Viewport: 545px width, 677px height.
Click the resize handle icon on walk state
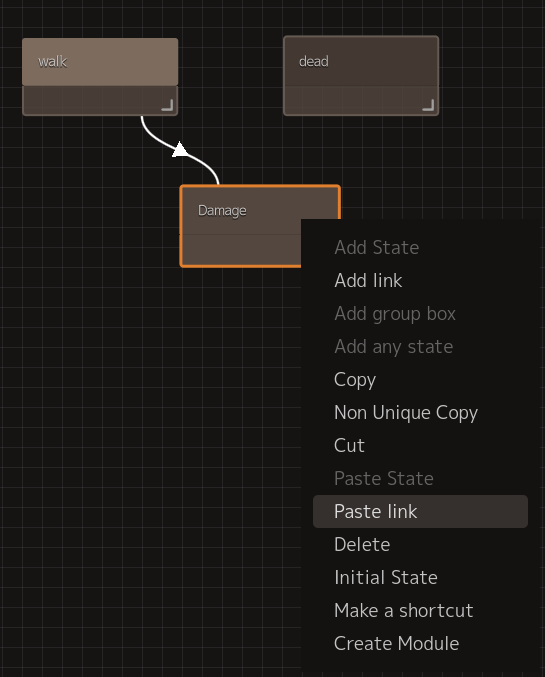[x=168, y=105]
